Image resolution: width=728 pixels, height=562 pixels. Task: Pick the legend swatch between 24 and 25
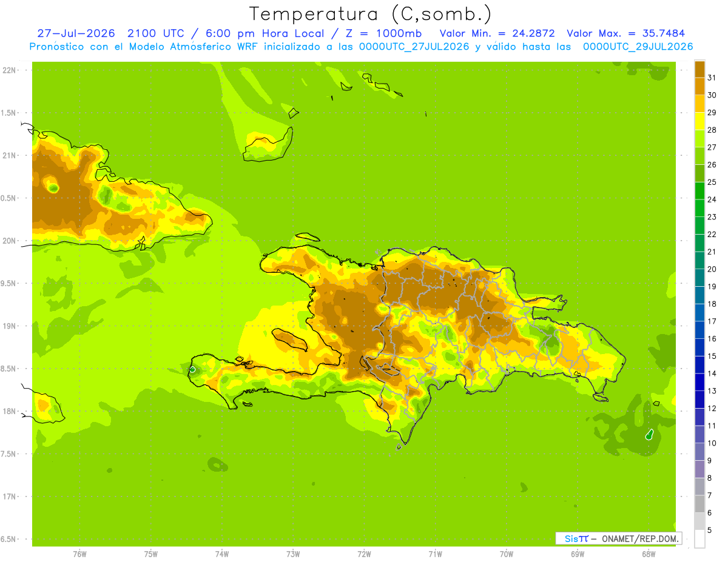coord(699,190)
